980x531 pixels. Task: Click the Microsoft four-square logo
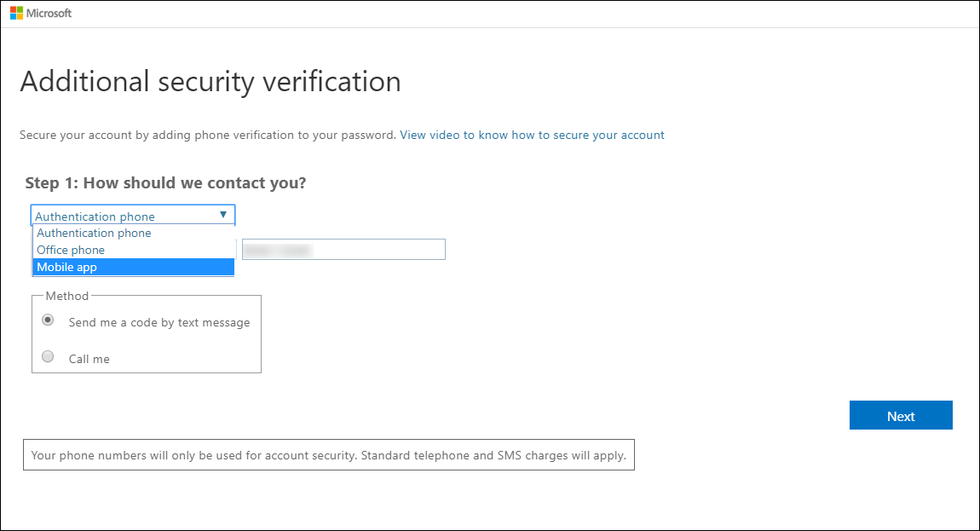point(15,14)
